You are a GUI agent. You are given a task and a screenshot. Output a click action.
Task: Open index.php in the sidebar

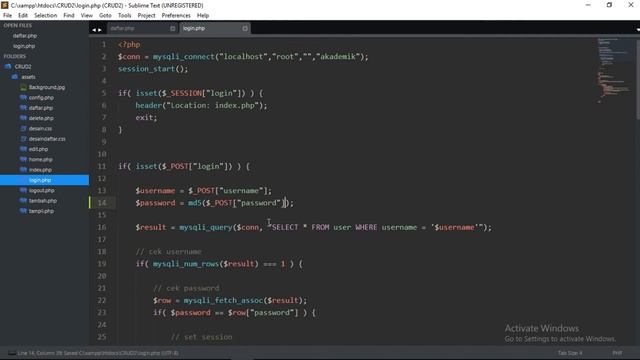click(x=40, y=170)
